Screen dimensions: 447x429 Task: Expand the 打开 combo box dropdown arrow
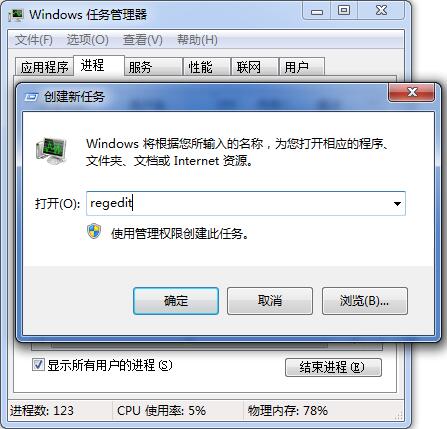click(x=397, y=204)
